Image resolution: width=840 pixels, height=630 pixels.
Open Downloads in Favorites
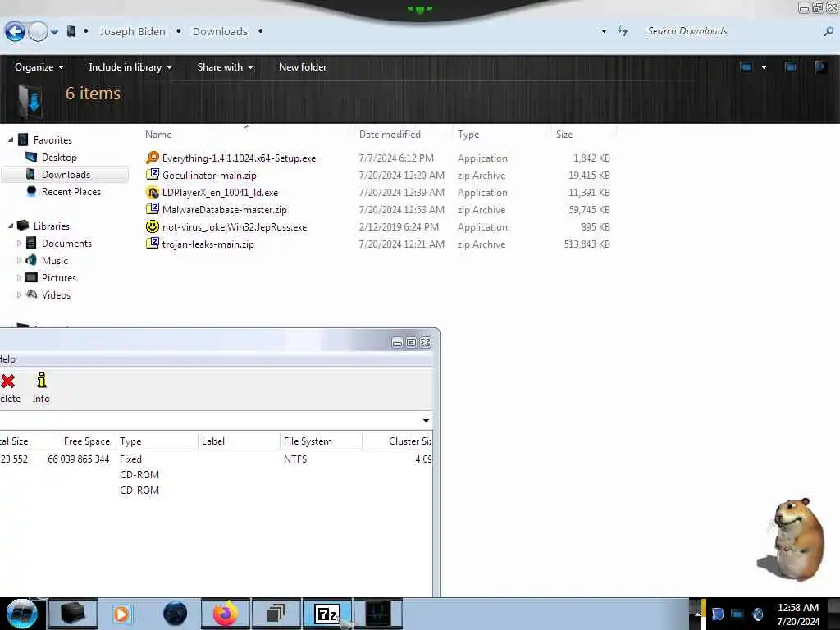pyautogui.click(x=66, y=175)
